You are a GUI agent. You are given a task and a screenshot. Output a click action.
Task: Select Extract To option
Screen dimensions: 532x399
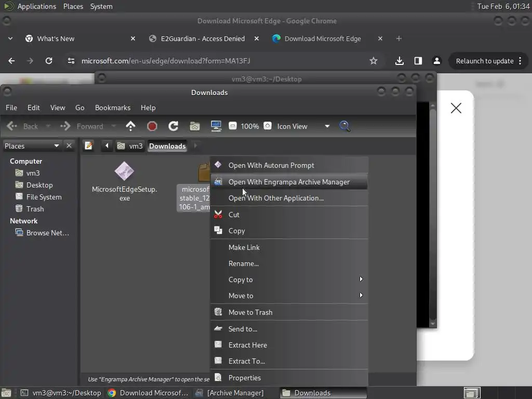[289, 362]
